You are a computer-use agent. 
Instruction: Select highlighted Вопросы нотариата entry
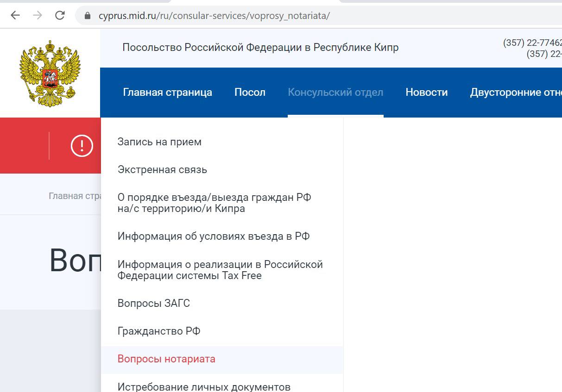[x=166, y=359]
